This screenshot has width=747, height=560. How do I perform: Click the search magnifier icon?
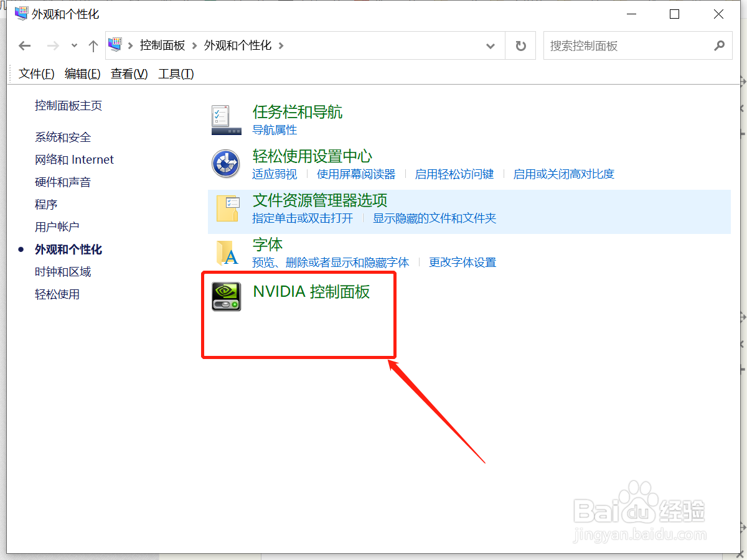pyautogui.click(x=719, y=45)
